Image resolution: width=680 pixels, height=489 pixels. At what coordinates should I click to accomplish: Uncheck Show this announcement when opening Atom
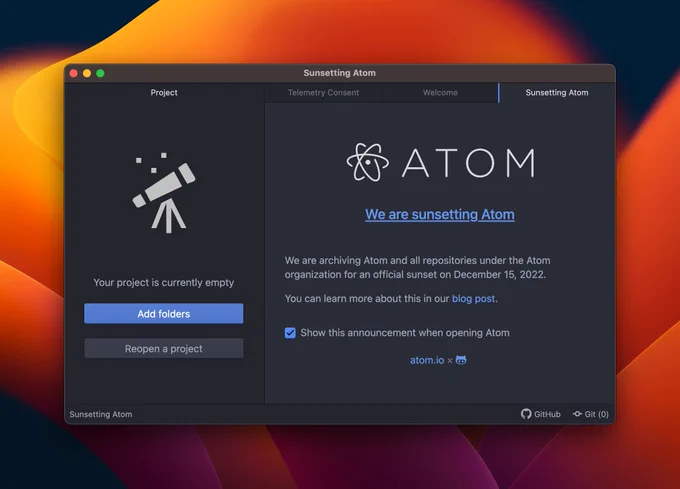290,333
